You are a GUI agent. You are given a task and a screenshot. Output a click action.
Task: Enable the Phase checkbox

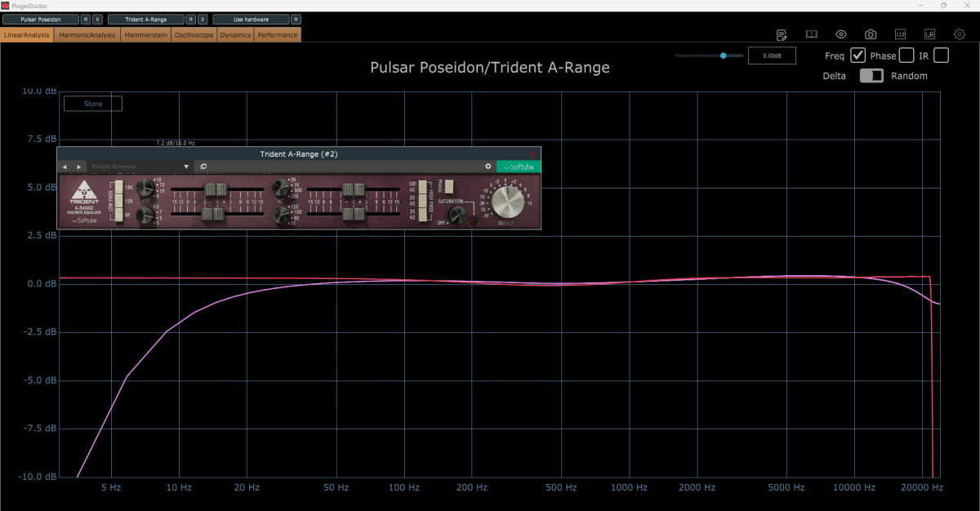[x=906, y=56]
